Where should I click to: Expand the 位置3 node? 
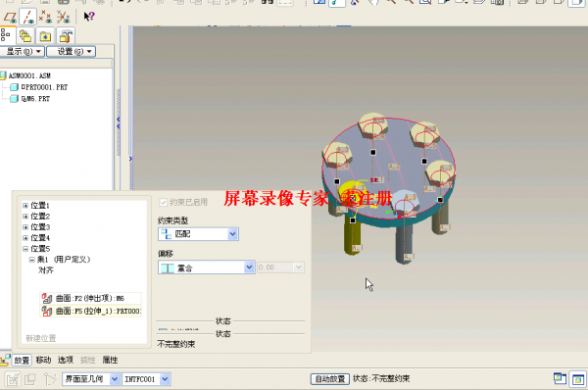click(25, 227)
